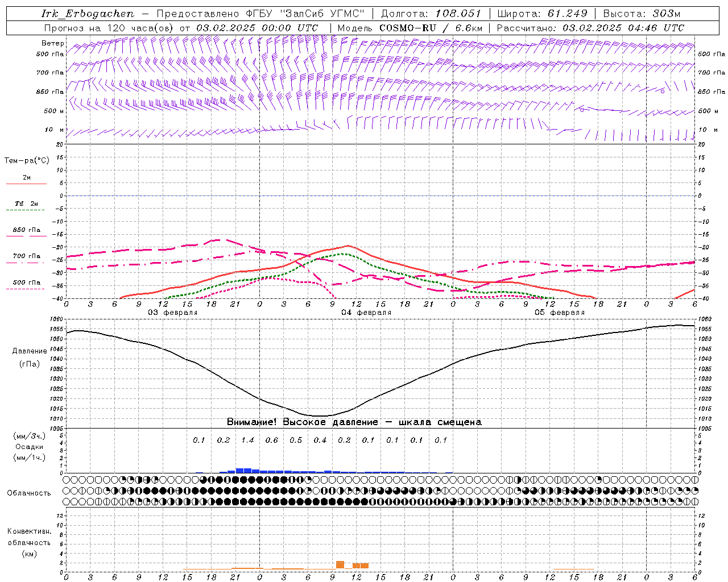Click the 05 февраля date label
The image size is (728, 582).
560,313
